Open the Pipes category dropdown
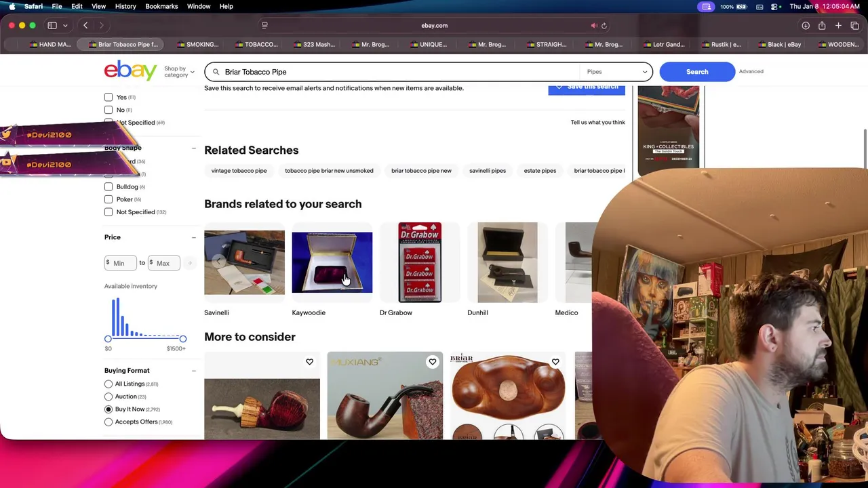Viewport: 868px width, 488px height. (x=616, y=72)
